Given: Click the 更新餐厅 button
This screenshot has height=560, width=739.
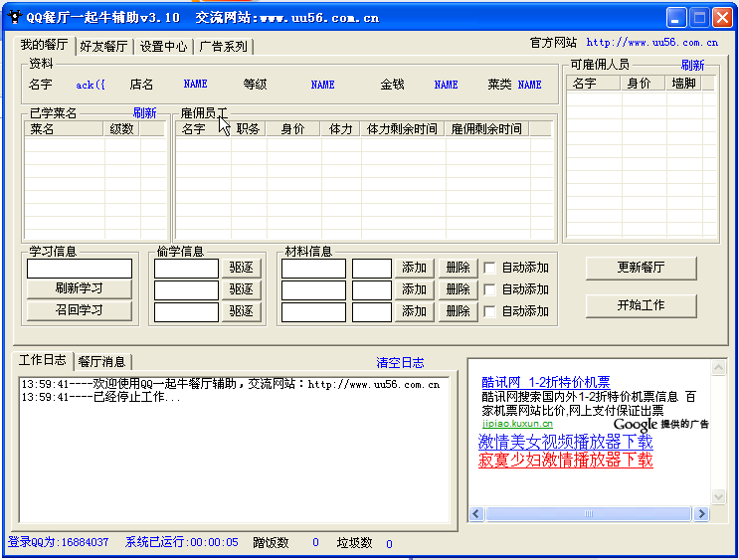Looking at the screenshot, I should (641, 268).
